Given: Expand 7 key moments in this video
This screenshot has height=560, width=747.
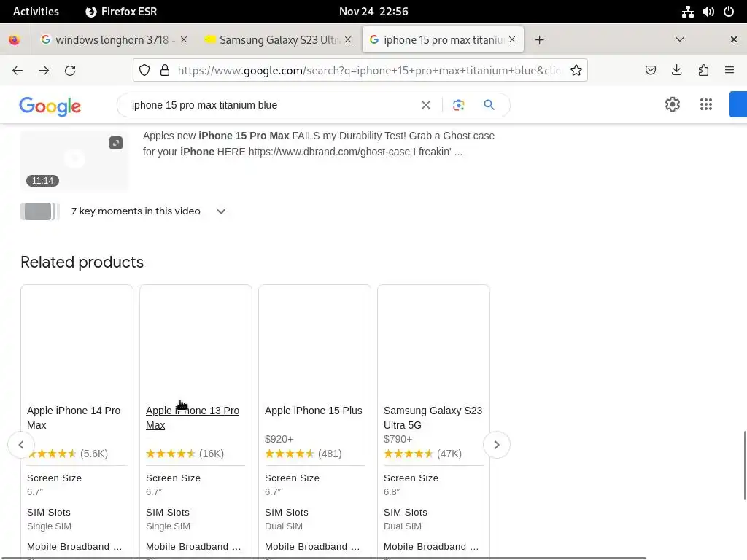Looking at the screenshot, I should click(221, 211).
